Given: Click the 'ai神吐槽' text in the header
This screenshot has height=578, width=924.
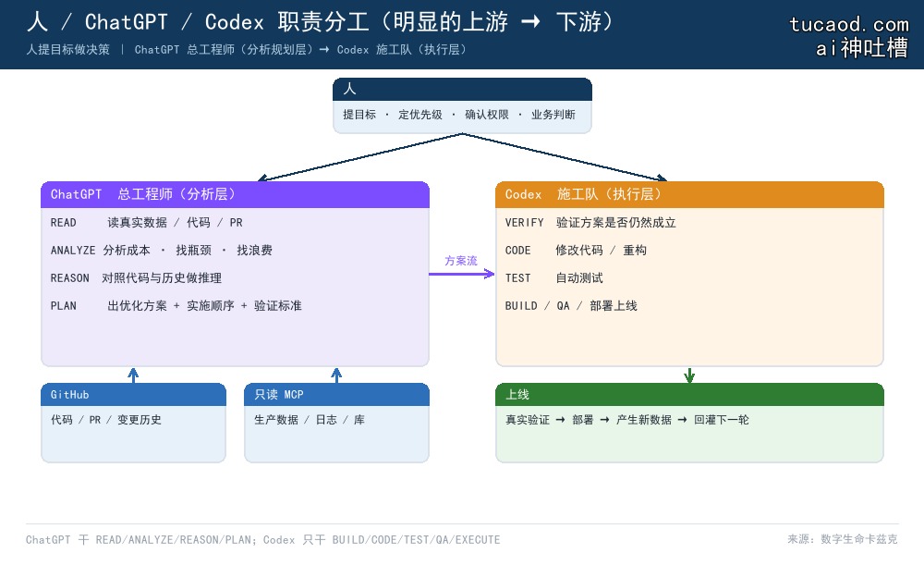Looking at the screenshot, I should pos(861,48).
